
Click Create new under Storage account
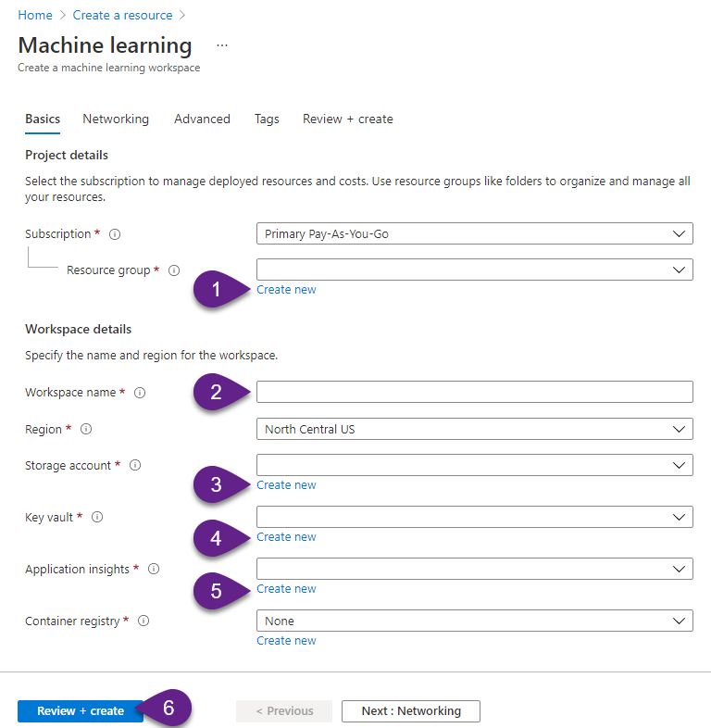pos(286,485)
